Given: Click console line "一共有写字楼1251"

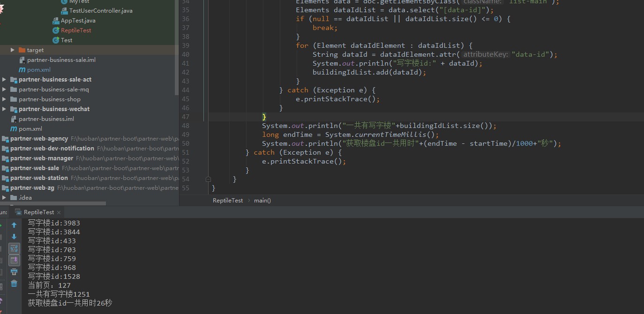Looking at the screenshot, I should (59, 294).
